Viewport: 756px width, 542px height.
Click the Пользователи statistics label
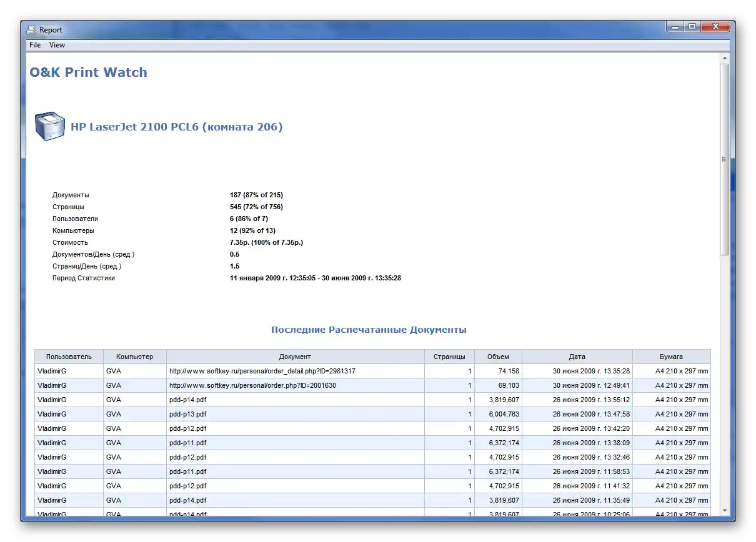pyautogui.click(x=75, y=219)
